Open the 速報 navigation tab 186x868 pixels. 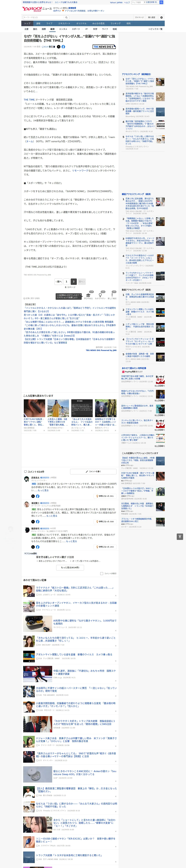tap(38, 24)
